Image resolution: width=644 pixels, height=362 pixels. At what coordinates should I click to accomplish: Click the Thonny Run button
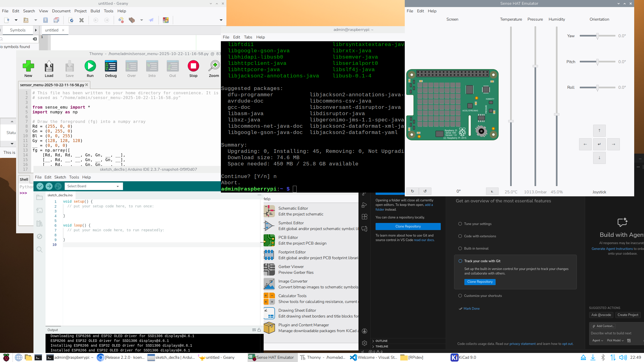coord(90,66)
